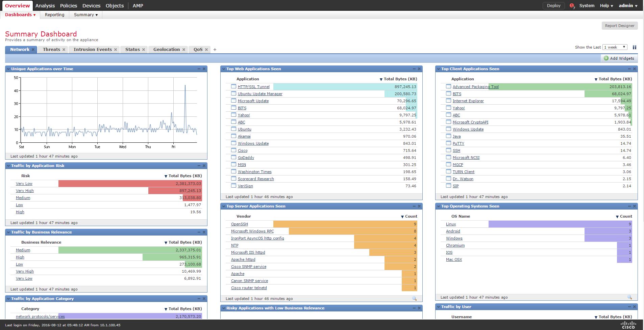Open the Reporting sub-tab

point(54,15)
